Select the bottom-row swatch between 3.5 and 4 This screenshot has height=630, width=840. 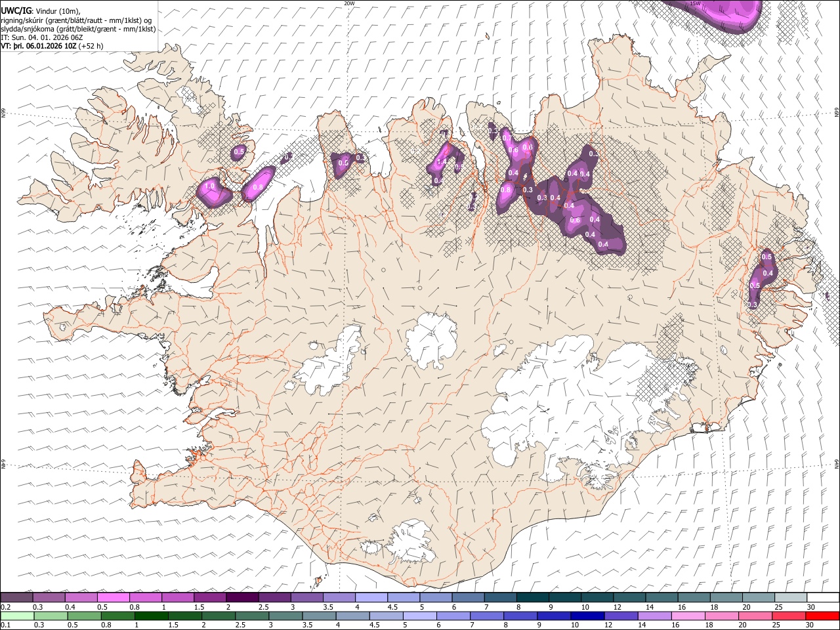(x=319, y=616)
